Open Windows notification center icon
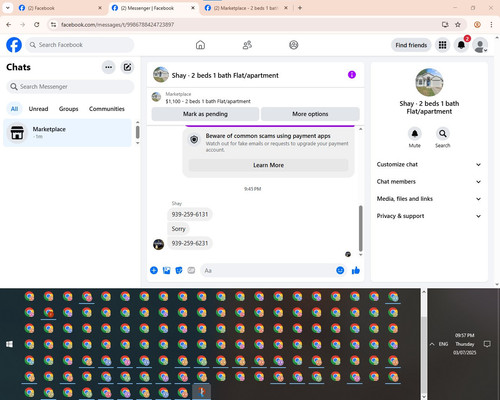Screen dimensions: 500x400 tap(487, 344)
